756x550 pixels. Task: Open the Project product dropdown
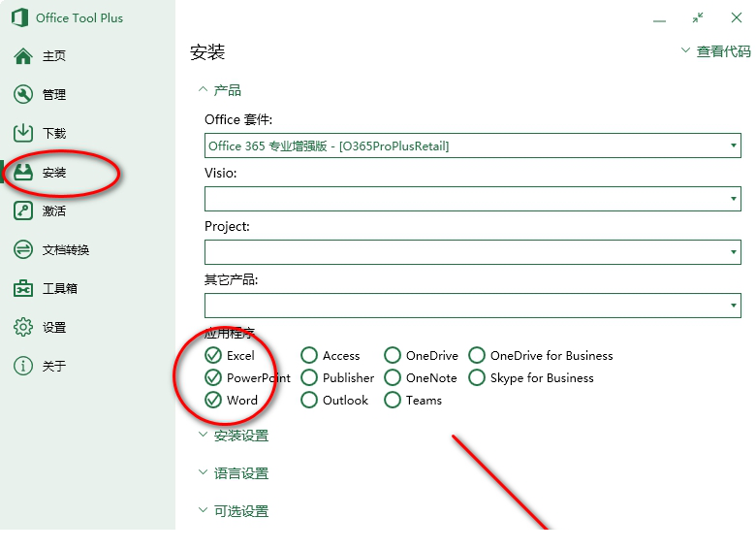coord(473,252)
